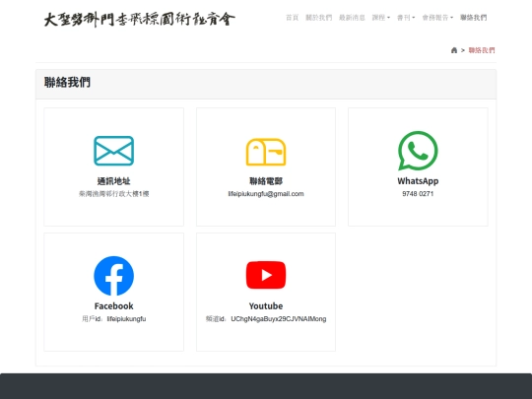Click the lifeipiukungfu@gmail.com email address

pyautogui.click(x=266, y=194)
